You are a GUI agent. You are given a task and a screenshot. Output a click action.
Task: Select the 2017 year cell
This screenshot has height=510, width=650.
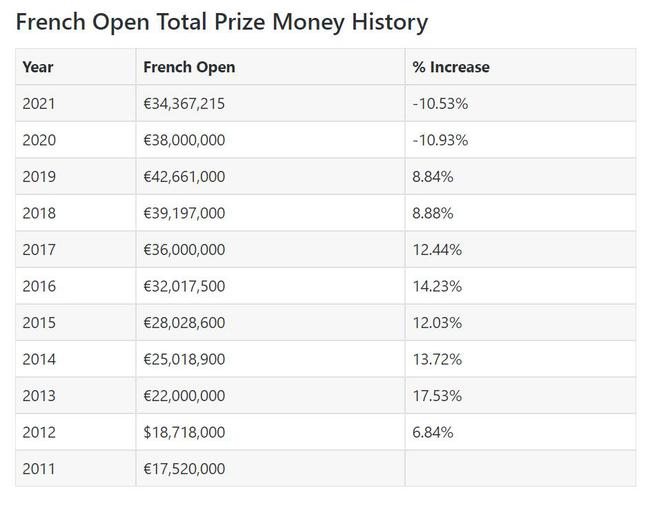click(38, 250)
